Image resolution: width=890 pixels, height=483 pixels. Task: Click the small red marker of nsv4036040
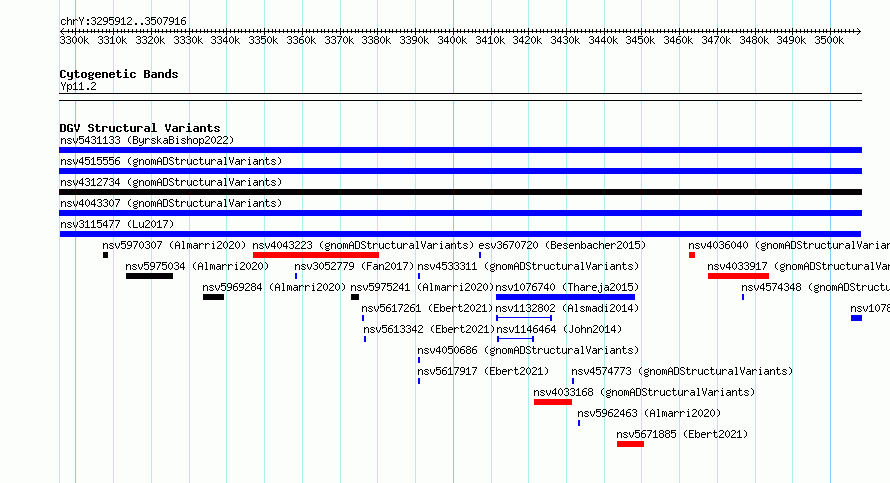tap(692, 255)
